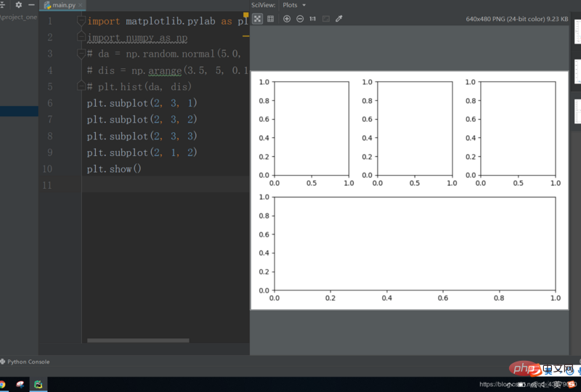This screenshot has height=392, width=581.
Task: Select the fit-to-window image view icon
Action: click(x=257, y=19)
